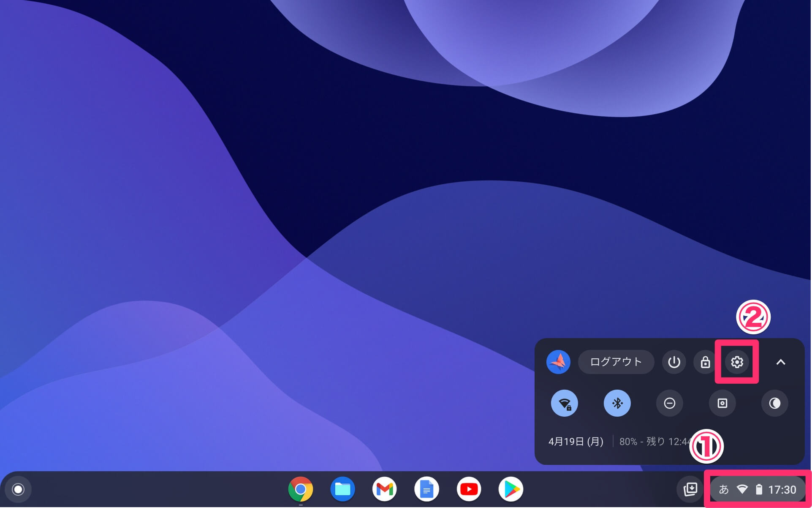Lock the screen with padlock icon
The image size is (812, 508).
pyautogui.click(x=705, y=362)
